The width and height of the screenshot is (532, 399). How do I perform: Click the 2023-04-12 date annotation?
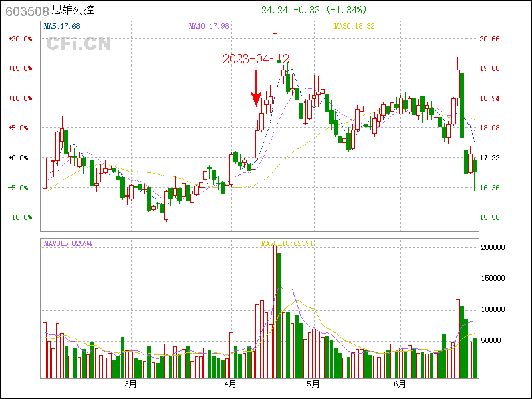click(x=255, y=59)
